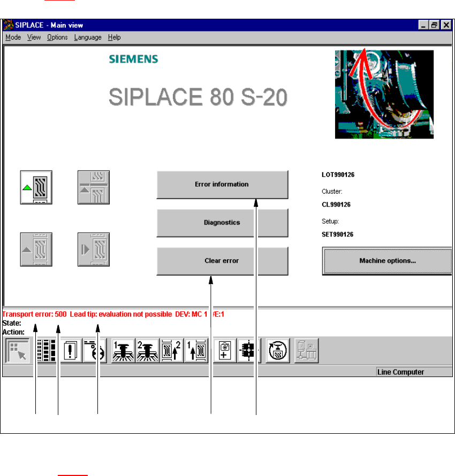
Task: Open the Language menu
Action: (88, 37)
